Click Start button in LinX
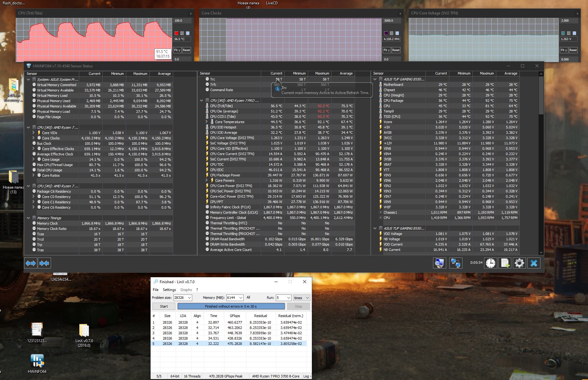The height and width of the screenshot is (380, 588). 164,306
